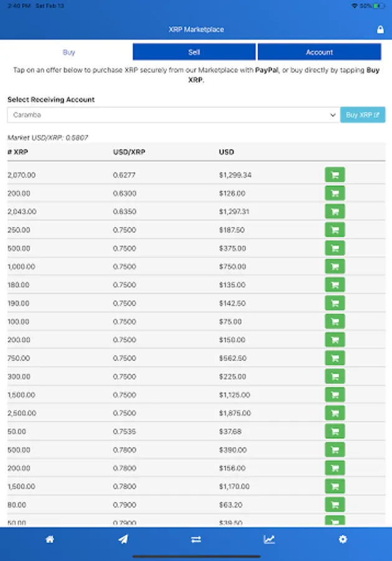Tap cart icon for $1,297.31 offer
The width and height of the screenshot is (392, 561).
(x=335, y=211)
